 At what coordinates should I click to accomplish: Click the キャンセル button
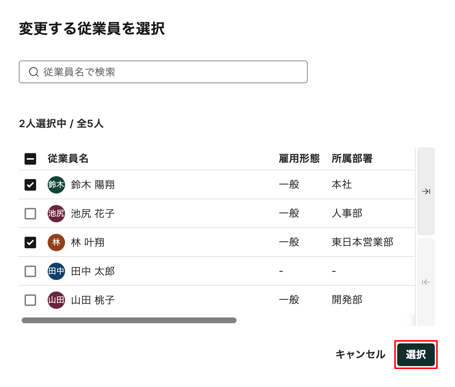pos(360,354)
